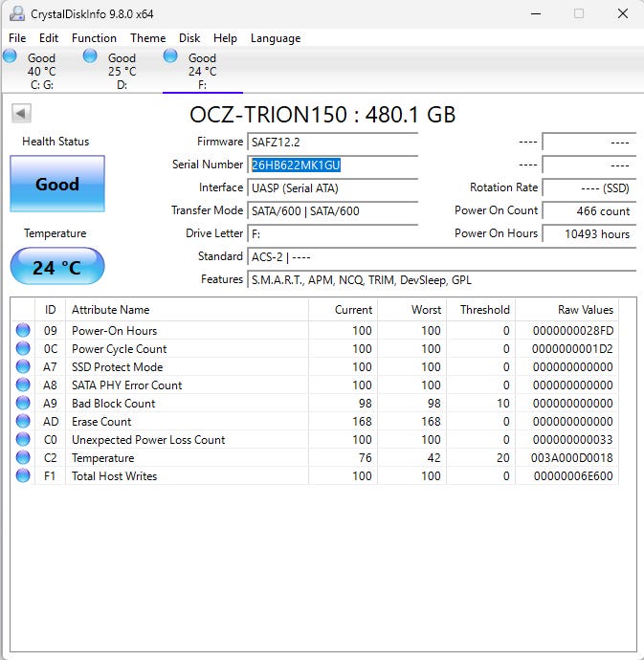
Task: Click the F: disk status orb
Action: pyautogui.click(x=171, y=56)
